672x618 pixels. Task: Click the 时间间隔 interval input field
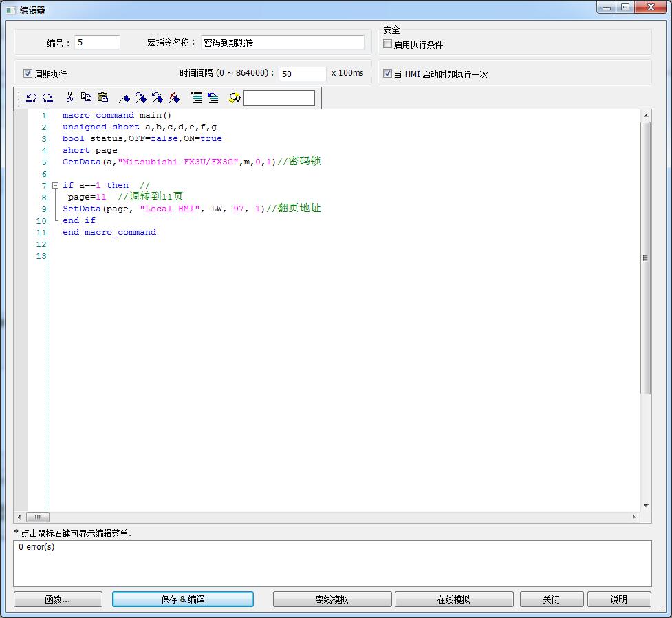pyautogui.click(x=302, y=74)
